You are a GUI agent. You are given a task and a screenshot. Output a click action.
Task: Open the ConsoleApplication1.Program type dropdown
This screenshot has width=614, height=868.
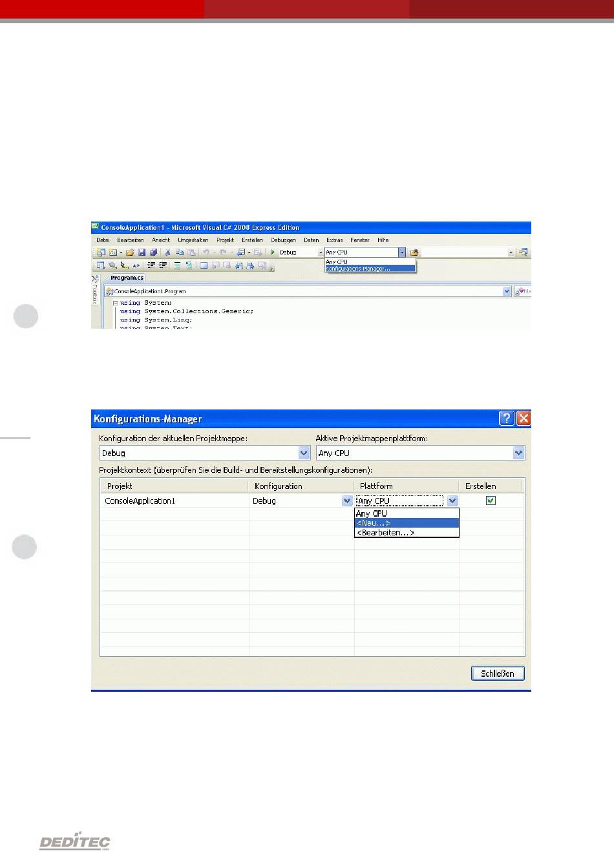pyautogui.click(x=507, y=291)
